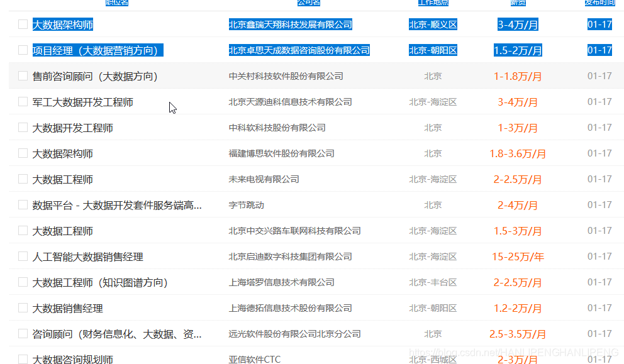624x364 pixels.
Task: Open the 大数据咨询规划师 job posting
Action: [x=72, y=359]
